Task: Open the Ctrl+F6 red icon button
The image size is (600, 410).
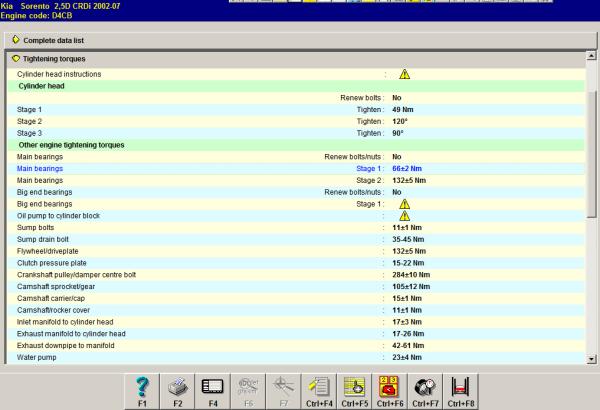Action: (390, 391)
